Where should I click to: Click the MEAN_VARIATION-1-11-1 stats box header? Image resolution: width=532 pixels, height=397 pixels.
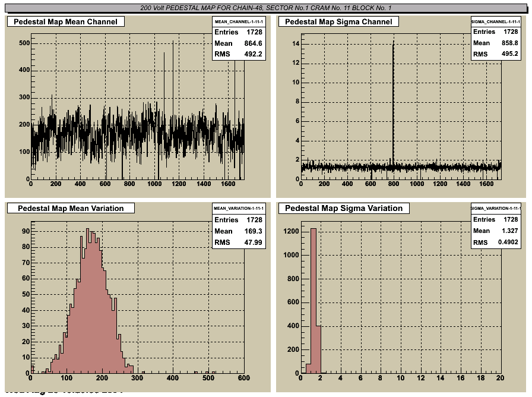pyautogui.click(x=239, y=208)
